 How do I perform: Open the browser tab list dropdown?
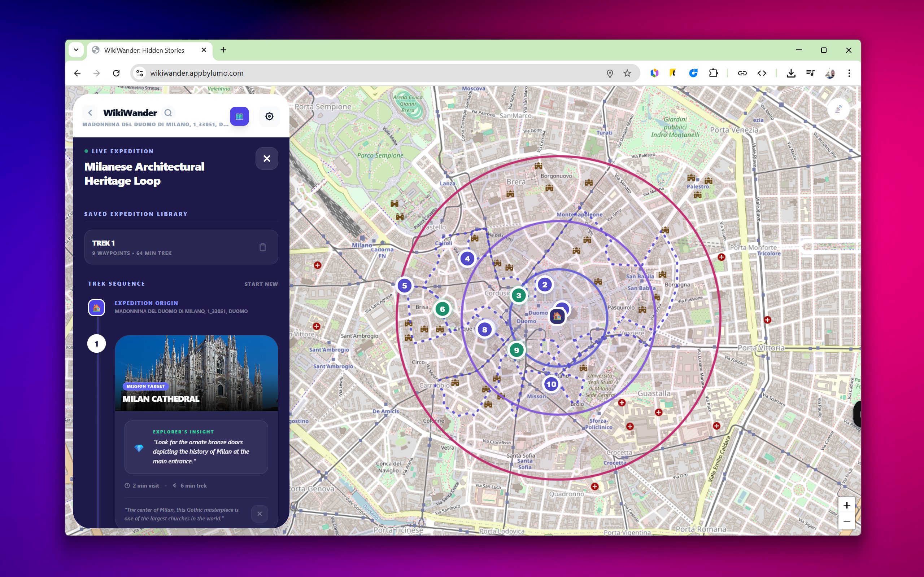click(77, 50)
